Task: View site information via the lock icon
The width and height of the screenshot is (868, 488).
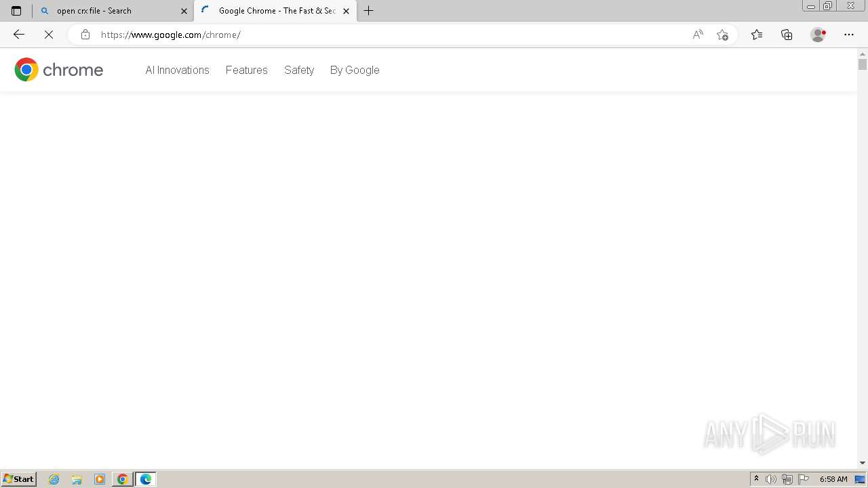Action: pos(85,35)
